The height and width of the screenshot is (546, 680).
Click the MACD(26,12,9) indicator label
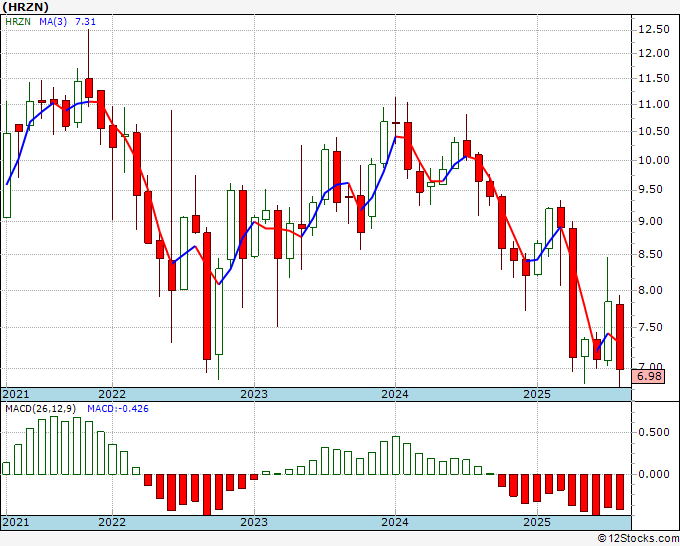(41, 409)
